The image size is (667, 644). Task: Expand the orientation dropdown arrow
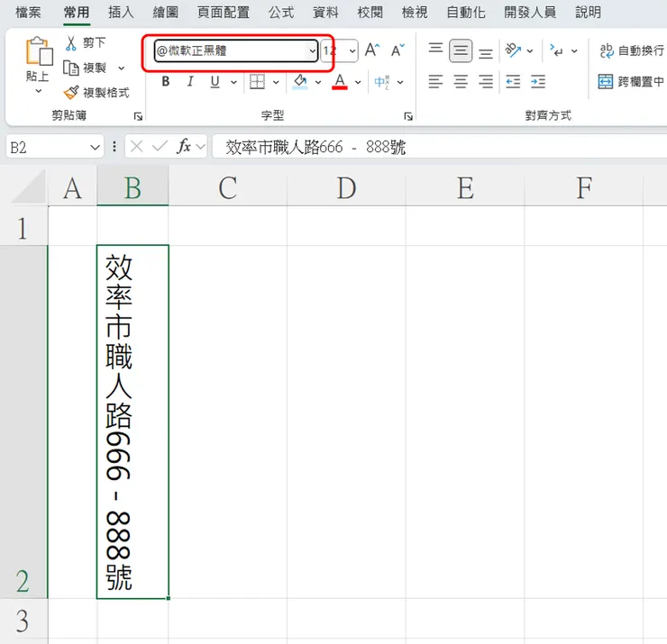(530, 51)
